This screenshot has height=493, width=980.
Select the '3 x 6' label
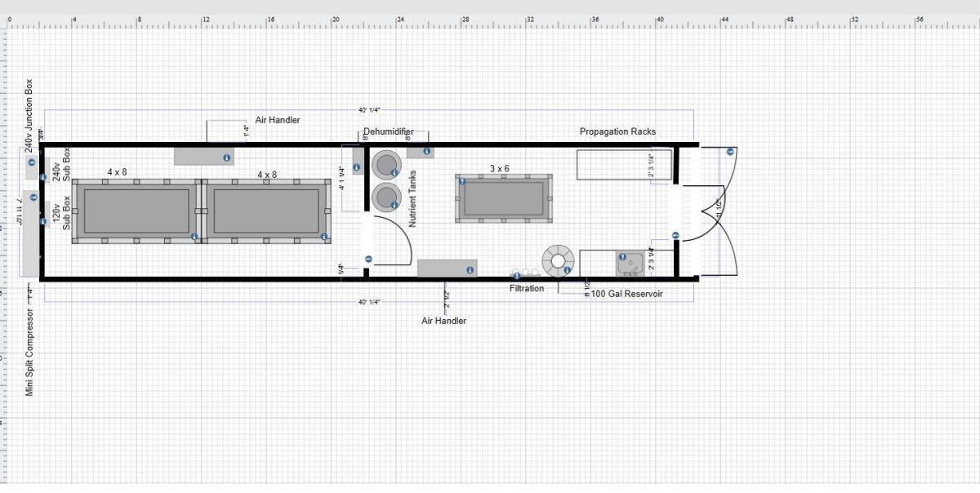click(500, 168)
